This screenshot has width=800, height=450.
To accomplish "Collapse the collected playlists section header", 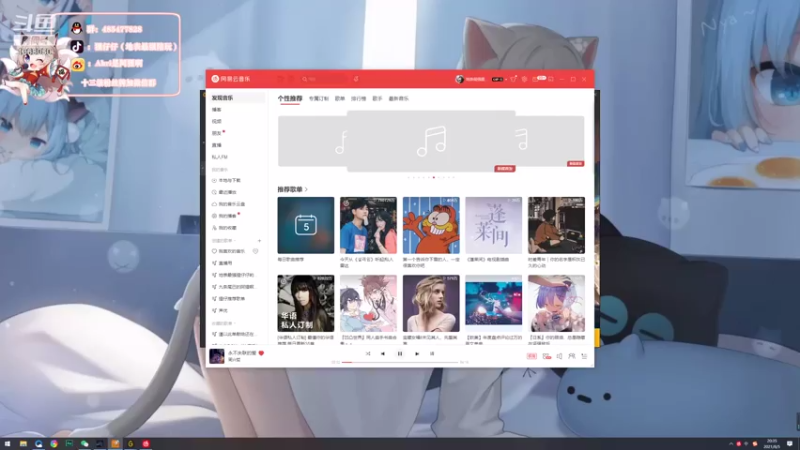I will click(223, 323).
